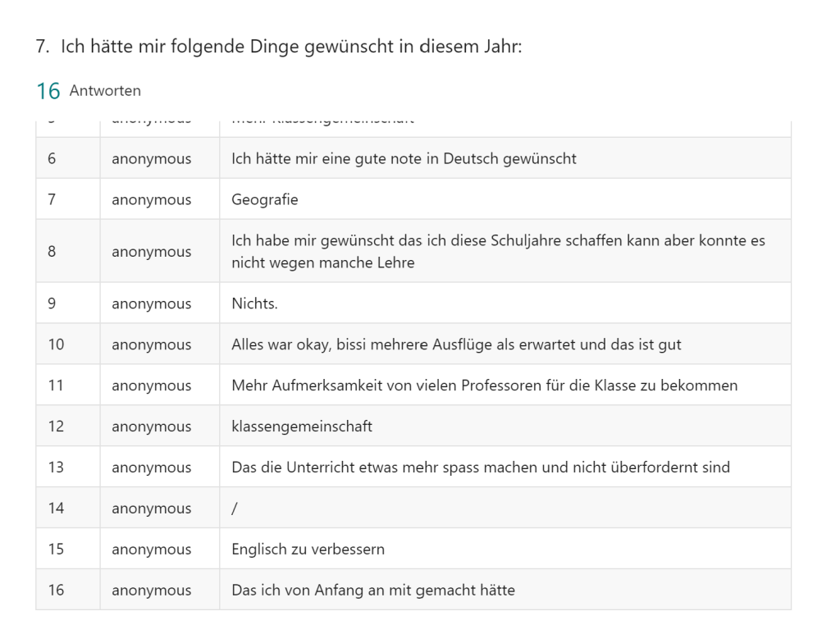Select the lowercase 'klassengemeinschaft' response in row 12

click(x=302, y=426)
